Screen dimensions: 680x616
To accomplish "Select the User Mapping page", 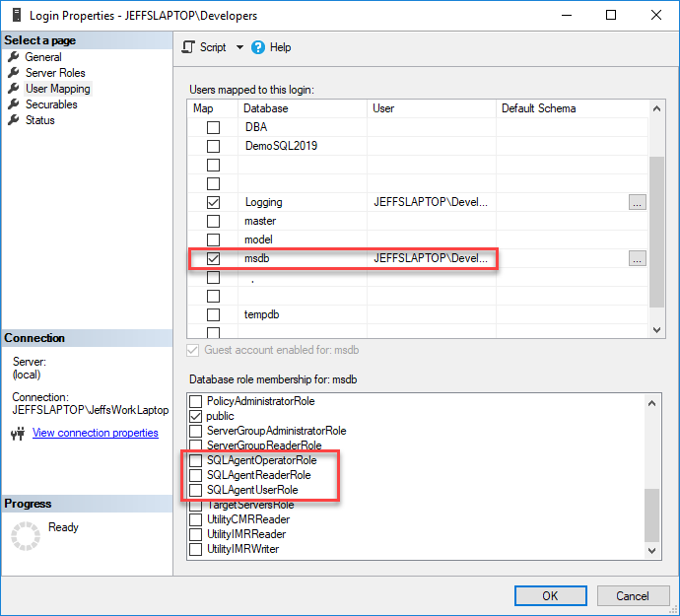I will coord(58,89).
